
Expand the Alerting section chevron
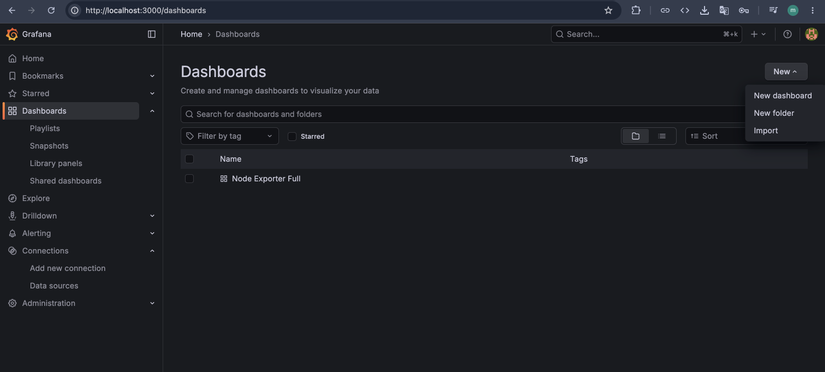pos(152,233)
